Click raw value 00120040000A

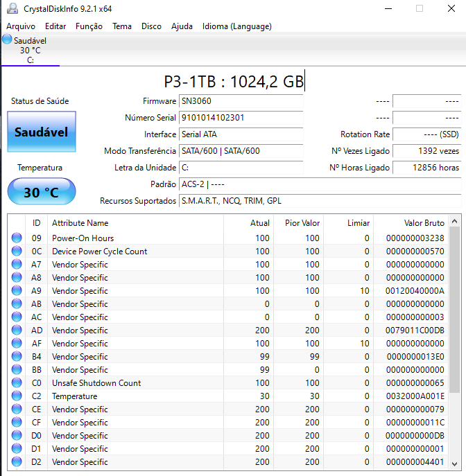click(x=415, y=291)
